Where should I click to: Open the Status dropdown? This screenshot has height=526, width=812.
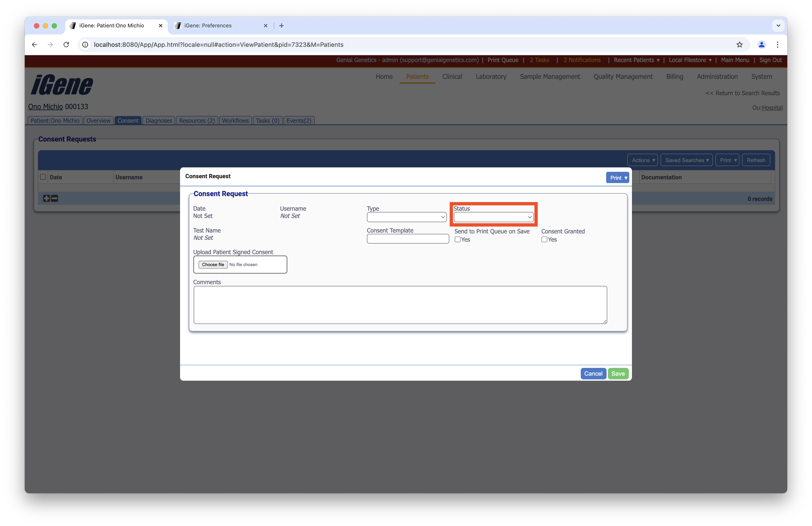coord(493,217)
